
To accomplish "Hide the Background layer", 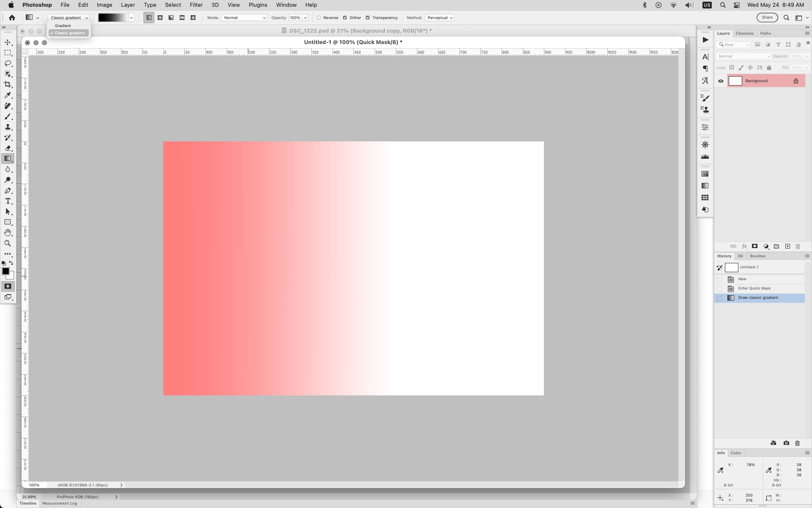I will tap(721, 81).
